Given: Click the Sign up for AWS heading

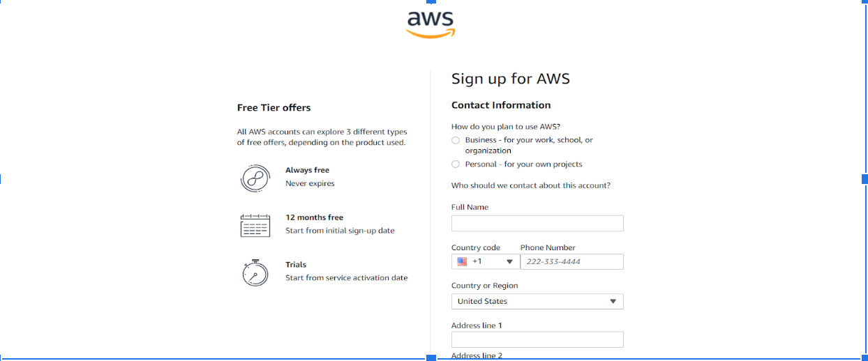Looking at the screenshot, I should 511,79.
